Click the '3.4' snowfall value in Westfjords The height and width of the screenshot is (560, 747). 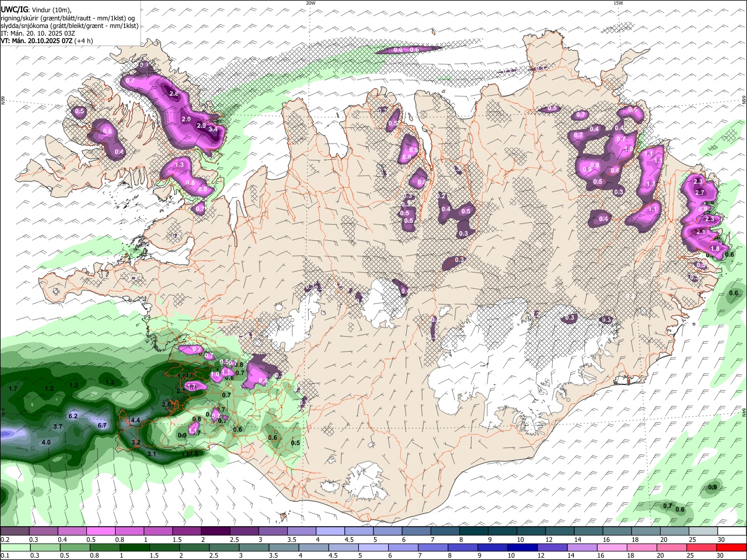(x=212, y=129)
